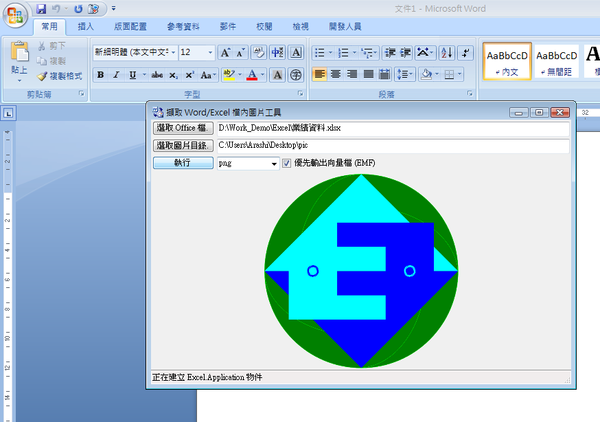Save the document from Quick Access toolbar

tap(41, 9)
